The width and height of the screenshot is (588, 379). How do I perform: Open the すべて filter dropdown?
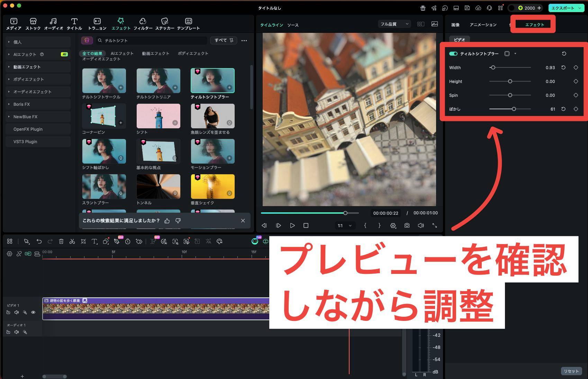[224, 40]
